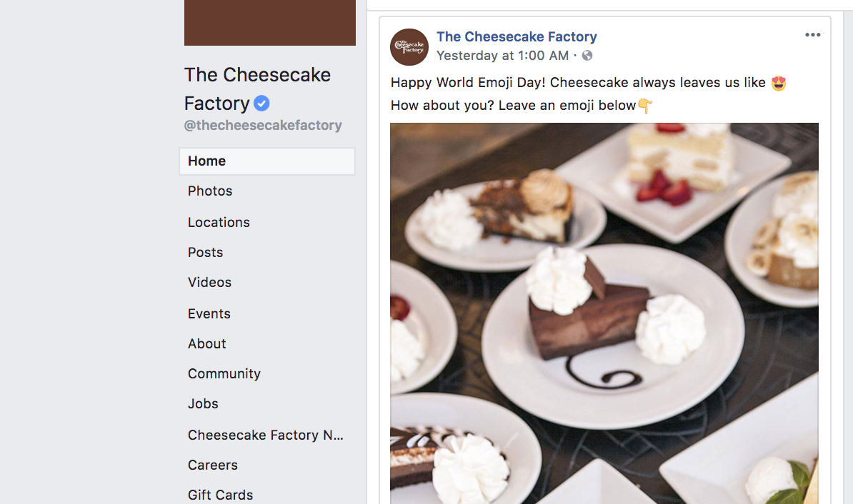The width and height of the screenshot is (853, 504).
Task: Select the Home tab in sidebar
Action: 267,161
